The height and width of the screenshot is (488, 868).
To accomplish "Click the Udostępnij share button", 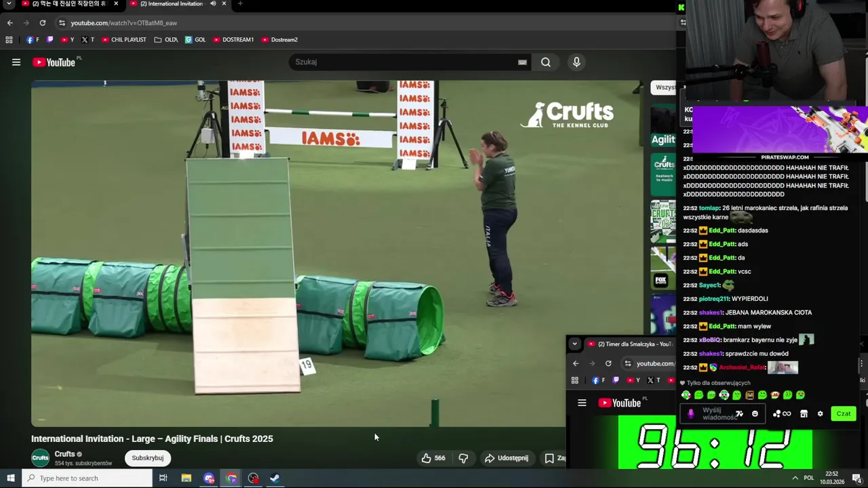I will click(506, 458).
